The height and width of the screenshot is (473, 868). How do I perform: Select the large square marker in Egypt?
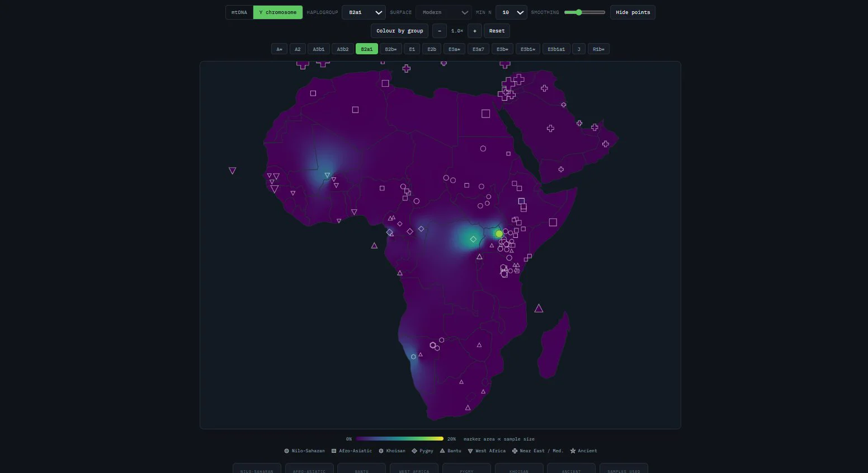click(485, 114)
